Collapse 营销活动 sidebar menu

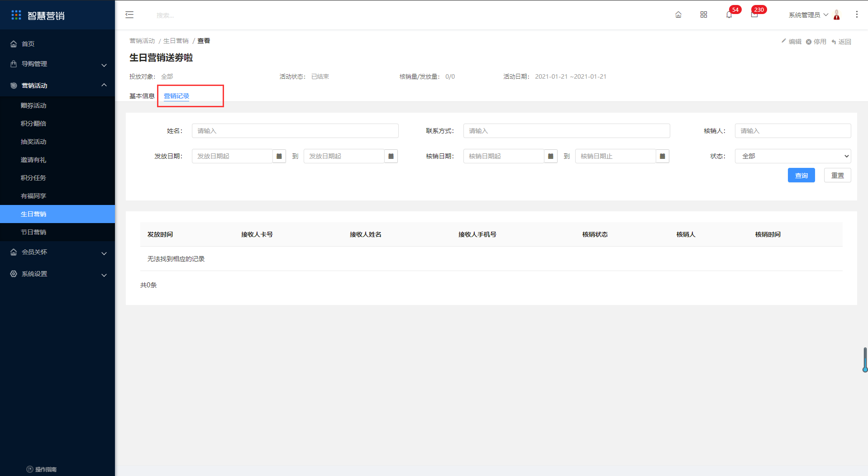57,86
